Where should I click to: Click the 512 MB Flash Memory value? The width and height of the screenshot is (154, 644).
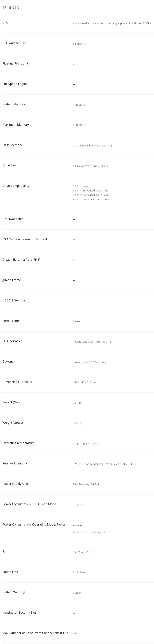point(92,145)
